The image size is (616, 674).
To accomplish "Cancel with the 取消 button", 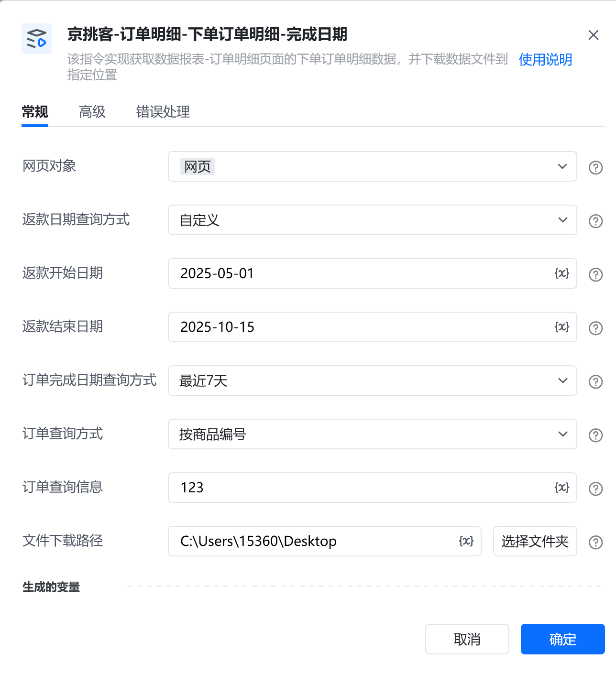I will 467,639.
